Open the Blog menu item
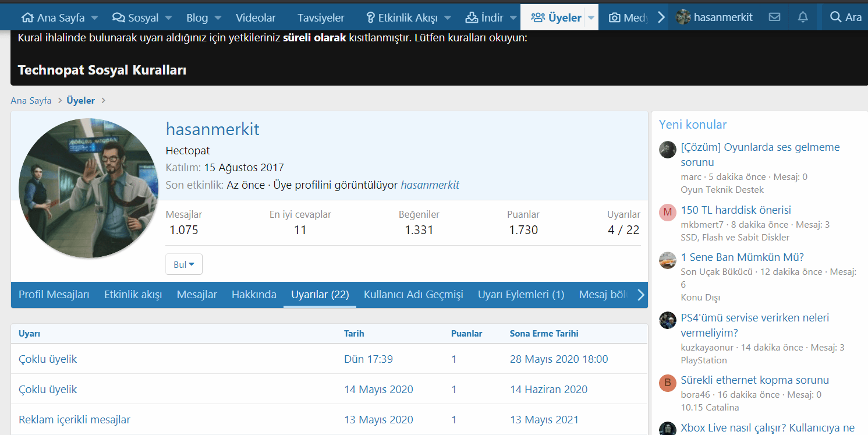This screenshot has width=868, height=435. pyautogui.click(x=197, y=18)
